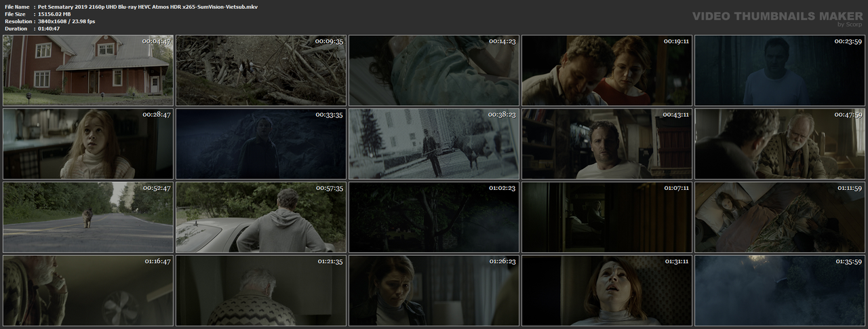Click the Pet Sematary .mkv file name text

[x=148, y=6]
